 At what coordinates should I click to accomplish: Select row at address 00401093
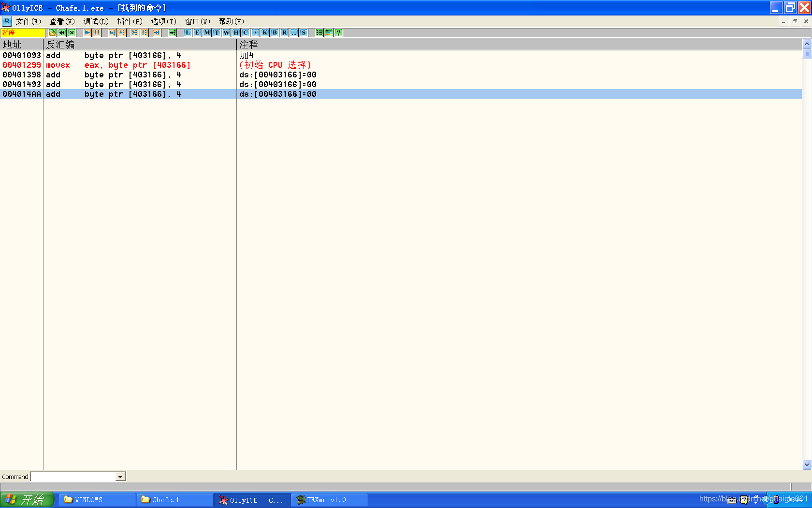401,55
